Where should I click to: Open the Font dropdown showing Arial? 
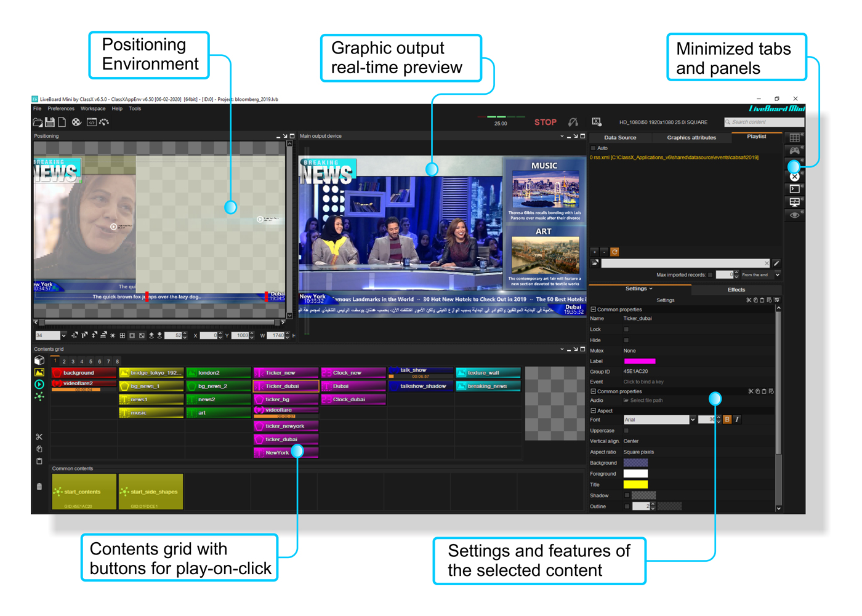(693, 420)
